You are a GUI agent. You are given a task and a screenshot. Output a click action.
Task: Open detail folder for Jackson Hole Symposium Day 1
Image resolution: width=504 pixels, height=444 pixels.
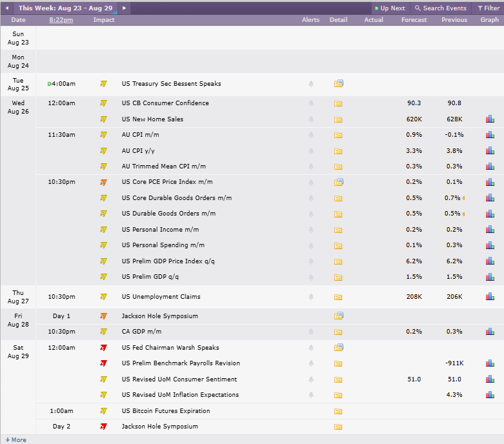(x=338, y=316)
